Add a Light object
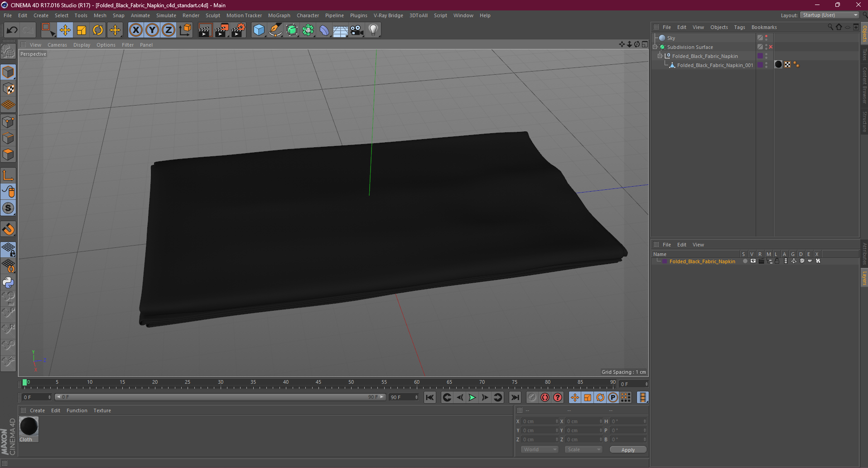This screenshot has height=468, width=868. coord(373,30)
